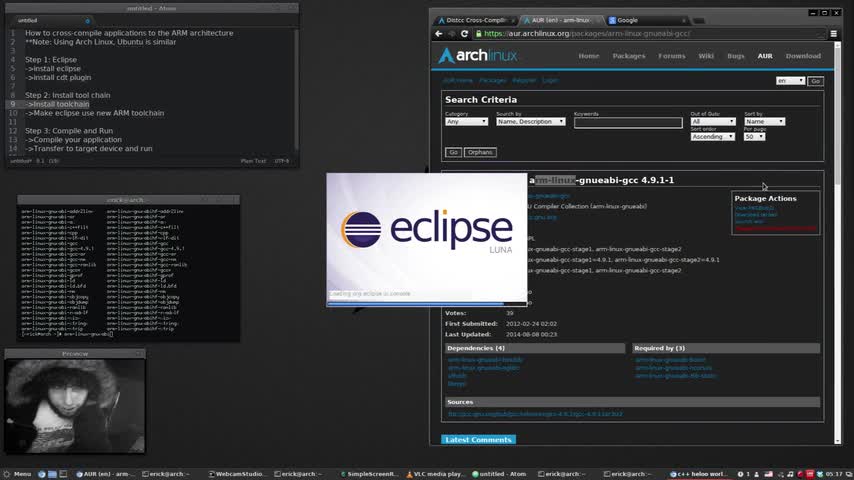Select the AUR (en) arm-linux tab

(561, 20)
